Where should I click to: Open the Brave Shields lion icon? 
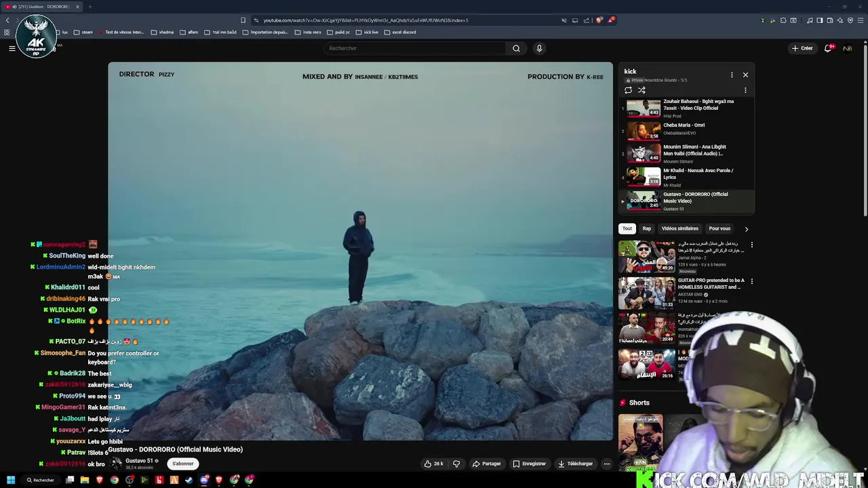pyautogui.click(x=599, y=20)
